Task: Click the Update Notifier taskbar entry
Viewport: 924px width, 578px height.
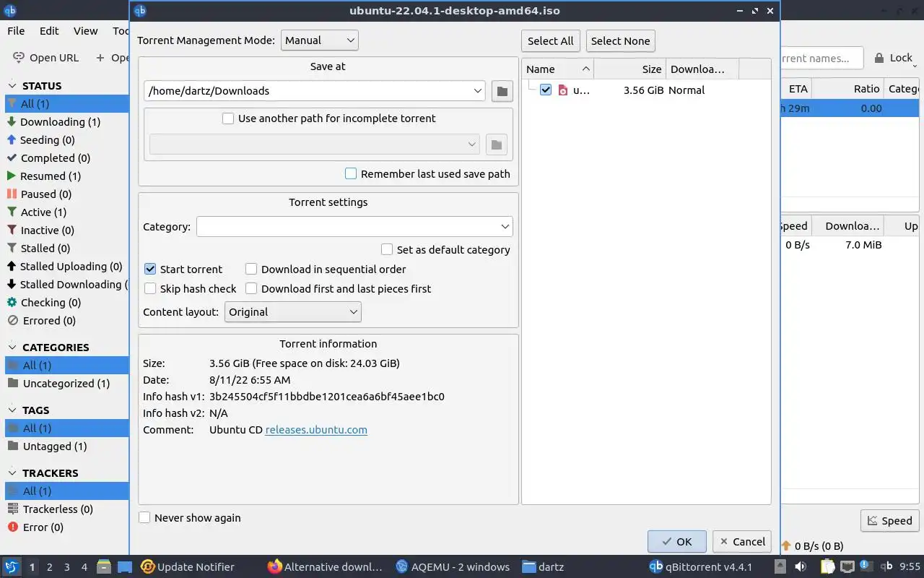Action: tap(188, 567)
